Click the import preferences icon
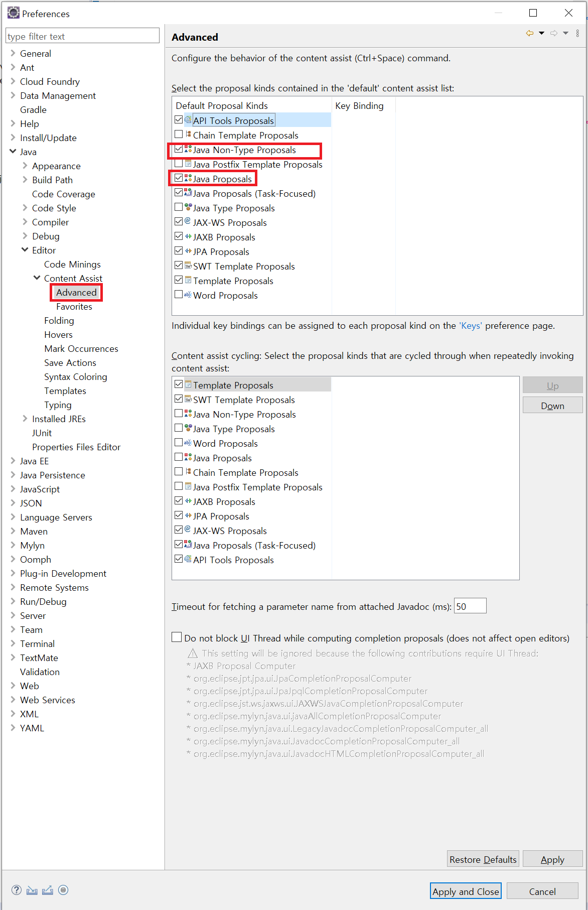Screen dimensions: 588x910 click(32, 890)
